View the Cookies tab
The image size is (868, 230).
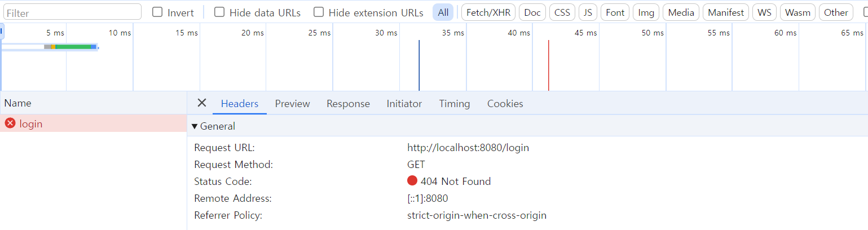pyautogui.click(x=505, y=104)
